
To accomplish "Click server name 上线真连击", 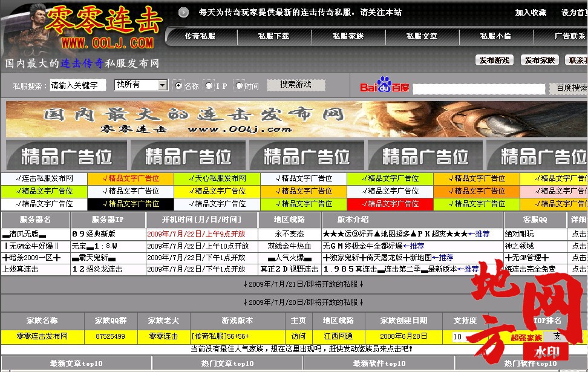I will click(20, 269).
